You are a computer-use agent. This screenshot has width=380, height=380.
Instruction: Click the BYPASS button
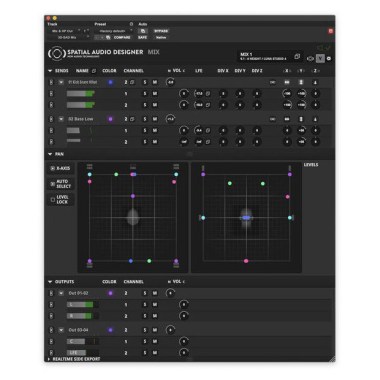click(x=161, y=31)
